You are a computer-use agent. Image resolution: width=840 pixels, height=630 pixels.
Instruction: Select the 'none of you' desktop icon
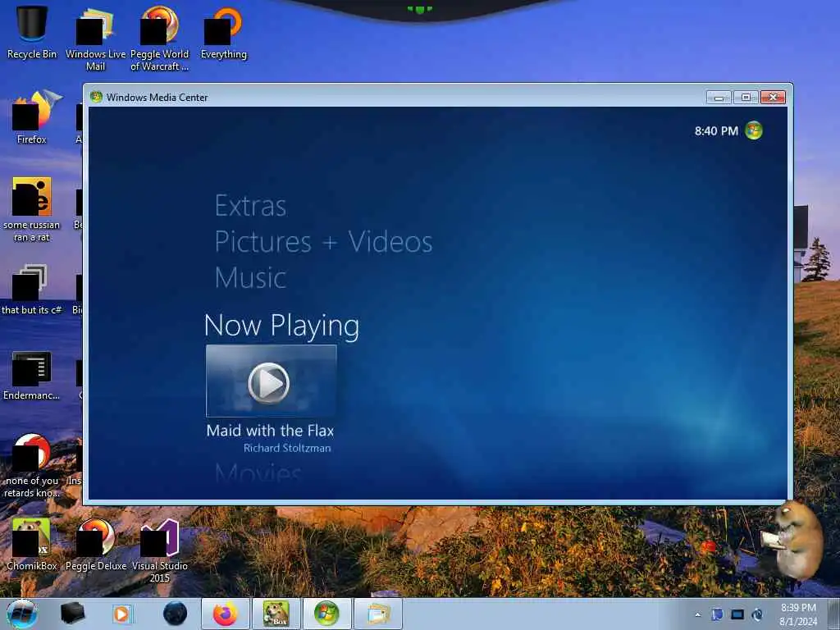(x=32, y=466)
